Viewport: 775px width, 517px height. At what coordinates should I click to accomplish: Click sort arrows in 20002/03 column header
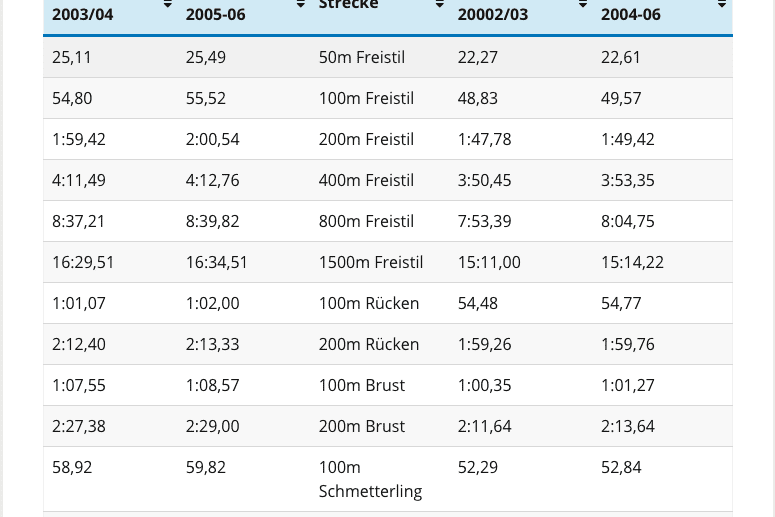(583, 6)
